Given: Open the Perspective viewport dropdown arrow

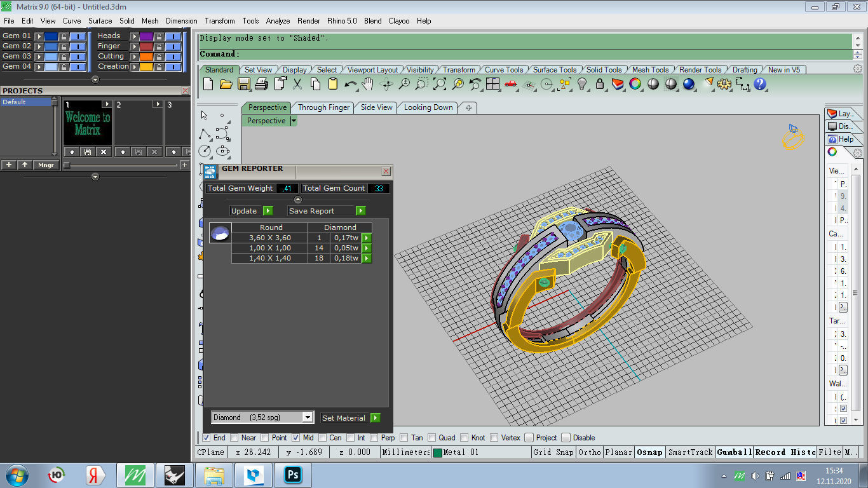Looking at the screenshot, I should pos(294,121).
